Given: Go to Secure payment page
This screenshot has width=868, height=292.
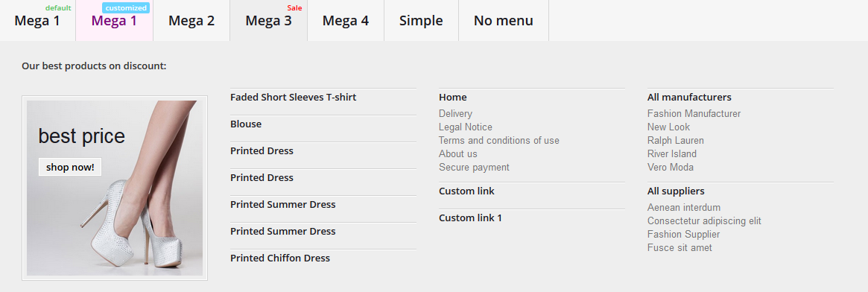Looking at the screenshot, I should [474, 167].
